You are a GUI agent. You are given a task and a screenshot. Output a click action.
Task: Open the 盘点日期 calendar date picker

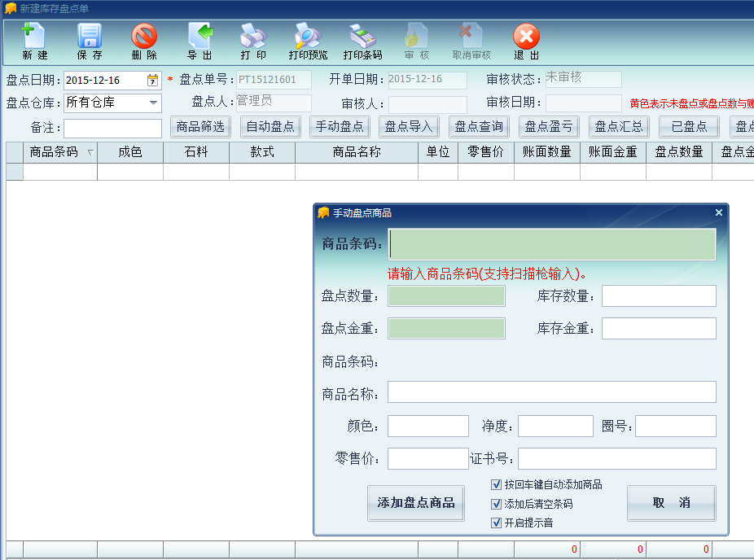pyautogui.click(x=152, y=80)
